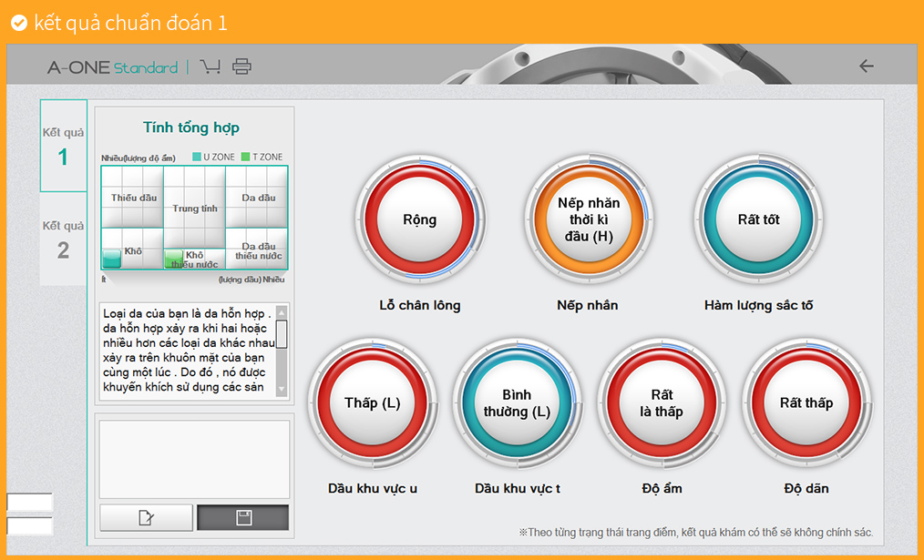Click the save floppy disk button
924x560 pixels.
pos(243,518)
